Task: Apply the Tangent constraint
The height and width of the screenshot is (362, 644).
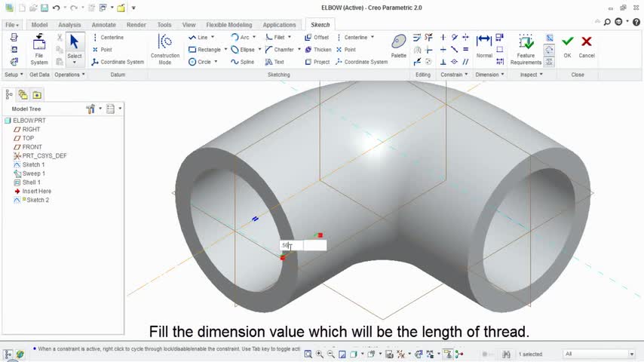Action: [x=454, y=38]
